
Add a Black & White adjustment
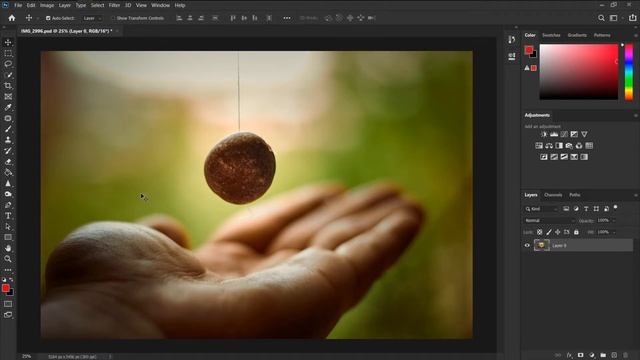(x=559, y=146)
